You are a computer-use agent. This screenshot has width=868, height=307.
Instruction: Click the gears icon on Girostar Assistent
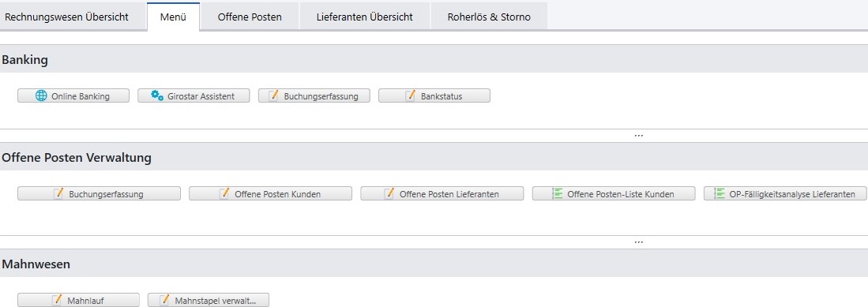pos(158,95)
